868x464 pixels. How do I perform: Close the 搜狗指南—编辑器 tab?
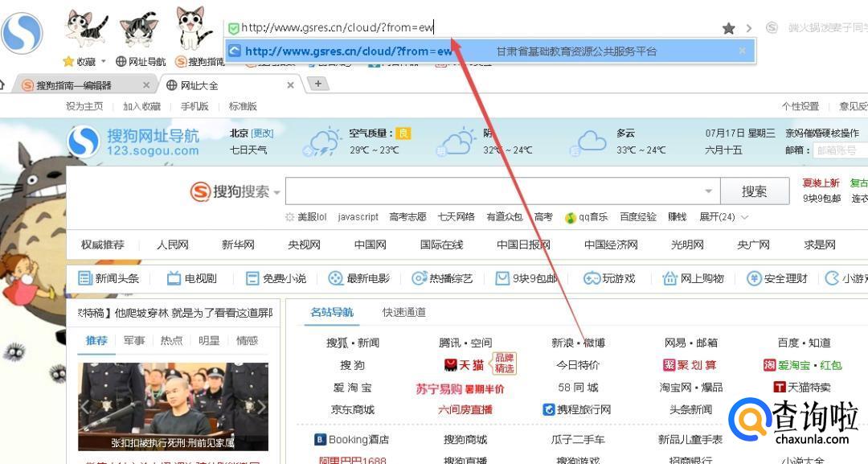pos(146,85)
